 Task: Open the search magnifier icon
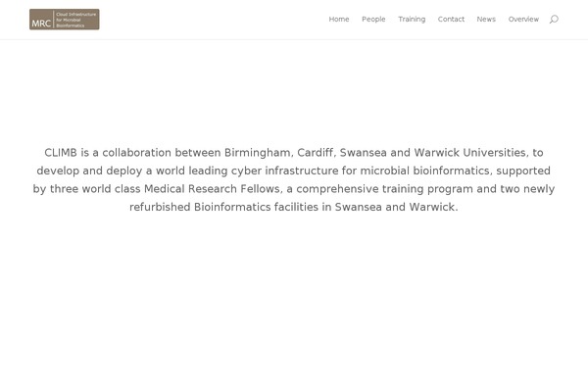[x=554, y=20]
